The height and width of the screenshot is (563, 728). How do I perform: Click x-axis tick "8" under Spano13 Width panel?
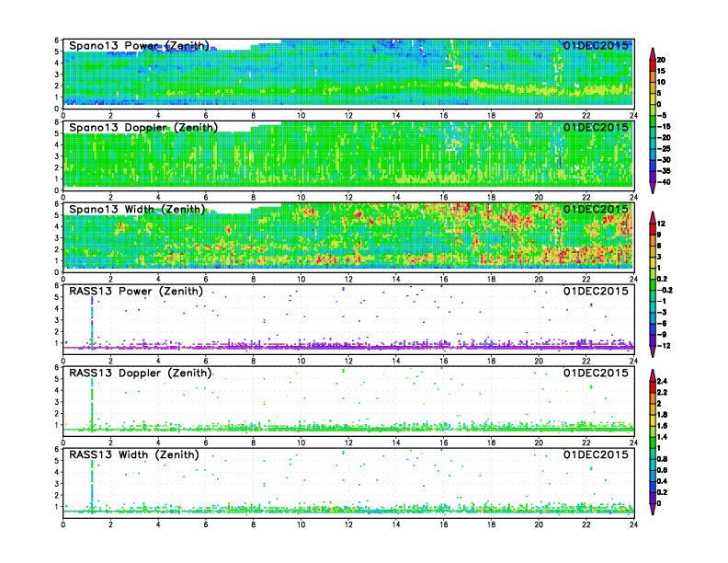[253, 279]
